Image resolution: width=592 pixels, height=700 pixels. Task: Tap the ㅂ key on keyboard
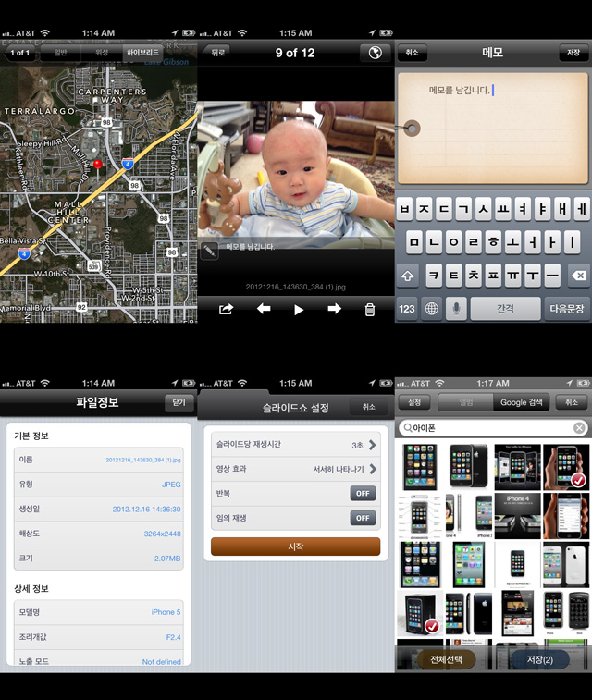(404, 209)
